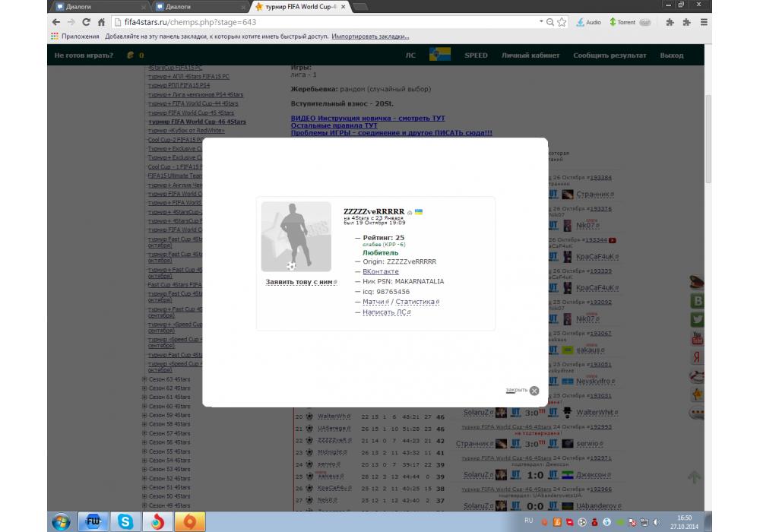Expand Сезон 58 4Stars

(144, 424)
